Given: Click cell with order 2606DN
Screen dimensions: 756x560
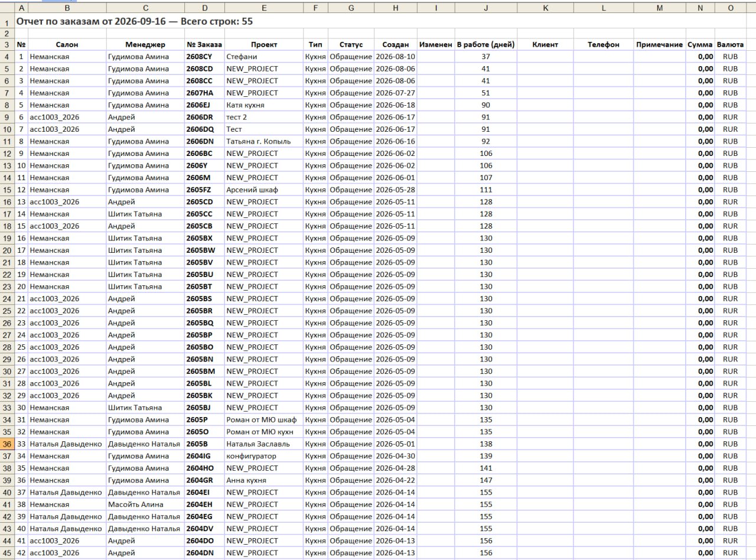Looking at the screenshot, I should tap(204, 141).
